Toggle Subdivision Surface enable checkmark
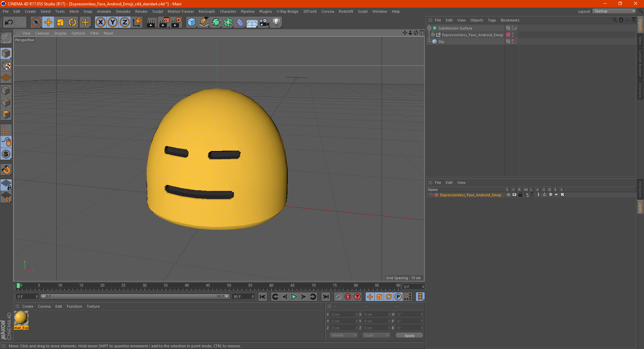This screenshot has height=349, width=644. (516, 28)
